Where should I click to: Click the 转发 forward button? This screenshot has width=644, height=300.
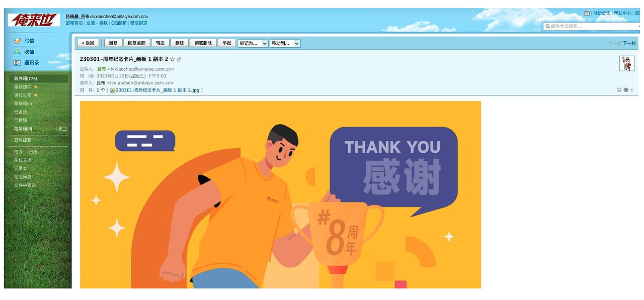pos(160,43)
